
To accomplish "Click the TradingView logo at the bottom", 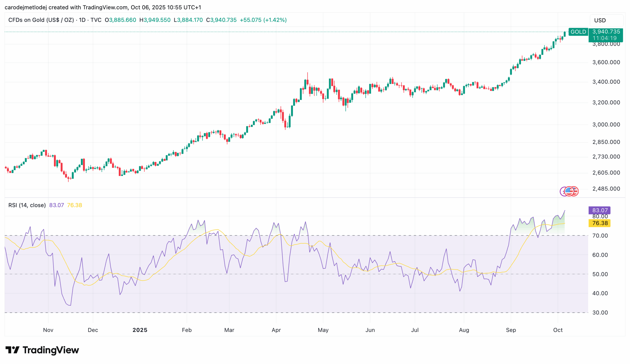I will click(42, 350).
